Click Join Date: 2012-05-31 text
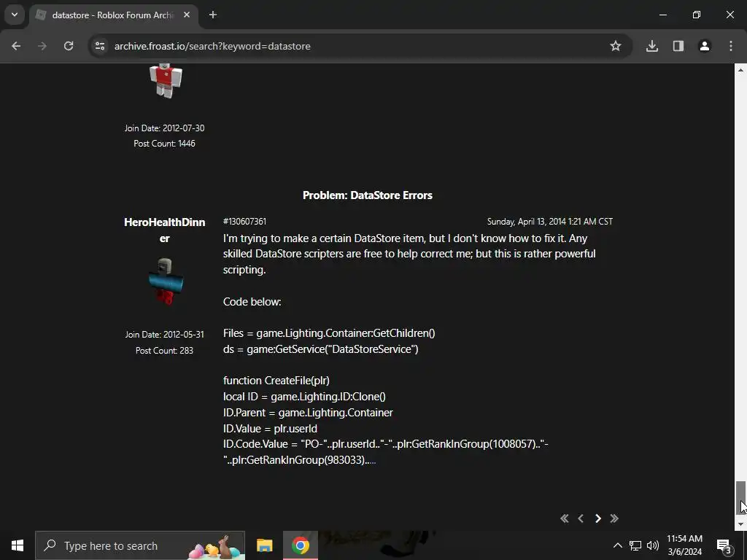The image size is (747, 560). (x=164, y=334)
